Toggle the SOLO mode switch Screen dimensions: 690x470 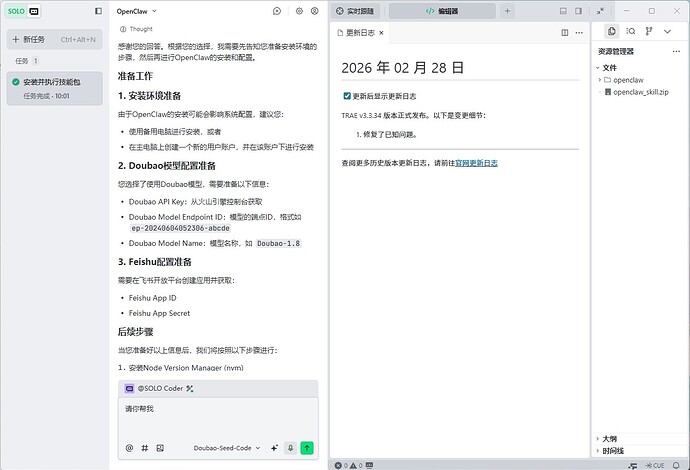(x=23, y=11)
